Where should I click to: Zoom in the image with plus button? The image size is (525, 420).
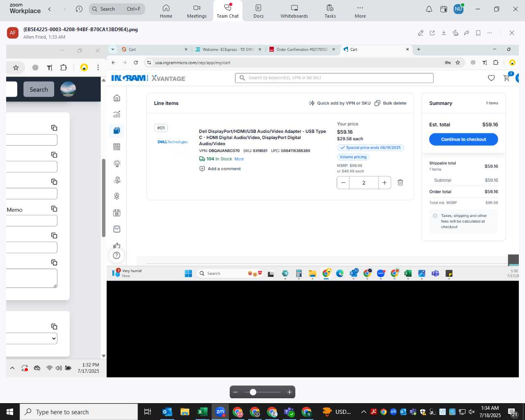pyautogui.click(x=290, y=392)
